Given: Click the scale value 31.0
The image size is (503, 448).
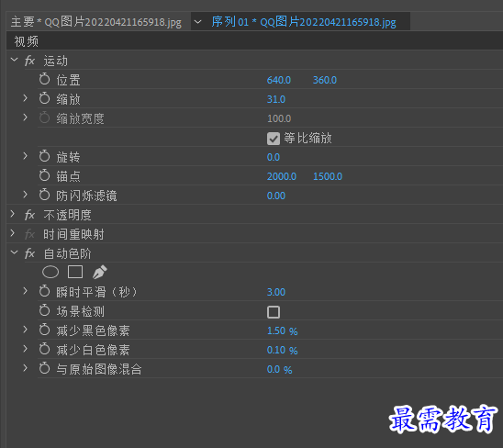Looking at the screenshot, I should 276,99.
